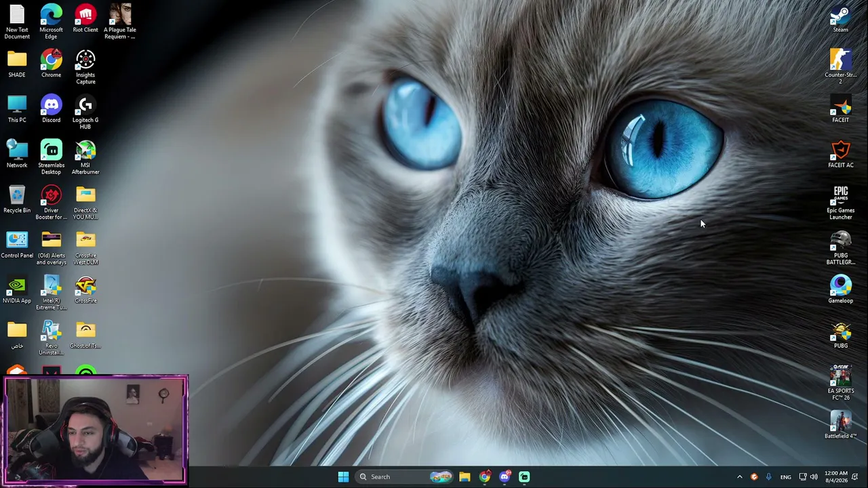The image size is (868, 488).
Task: Open the Riot Client shortcut
Action: 85,19
